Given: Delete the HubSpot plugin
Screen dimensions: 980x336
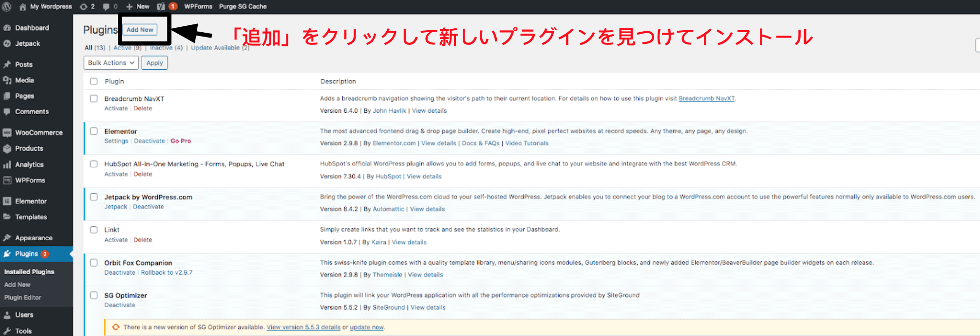Looking at the screenshot, I should click(x=143, y=174).
